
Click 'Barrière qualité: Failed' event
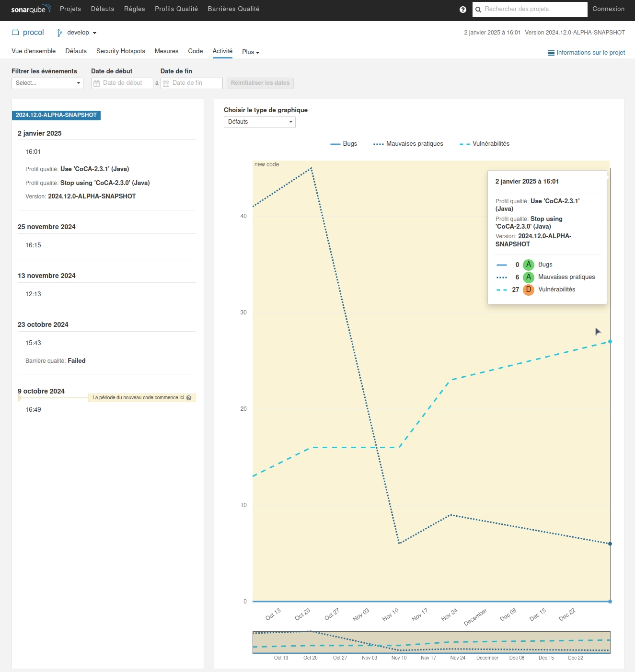point(56,361)
